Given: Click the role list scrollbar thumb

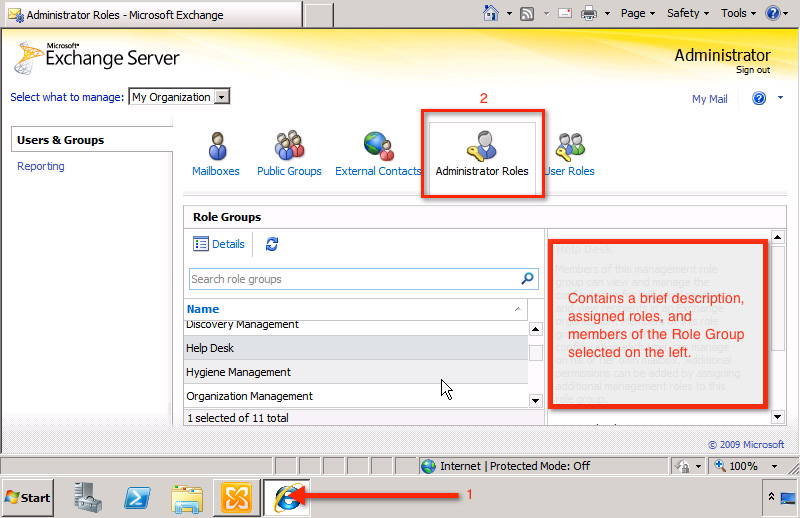Looking at the screenshot, I should [x=535, y=353].
